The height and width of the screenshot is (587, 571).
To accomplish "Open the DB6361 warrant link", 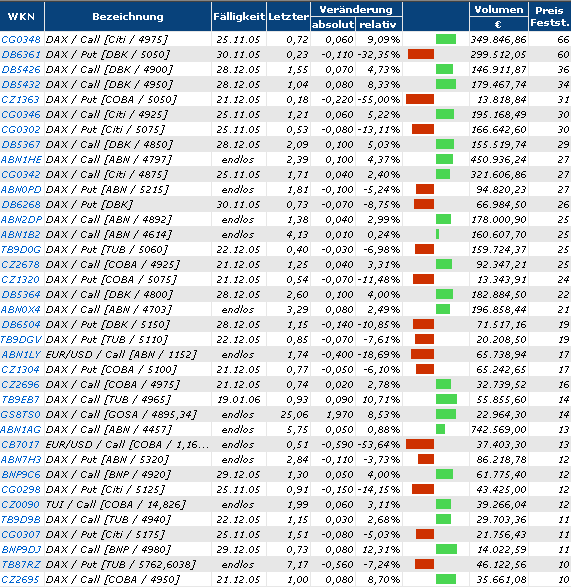I will click(x=21, y=54).
